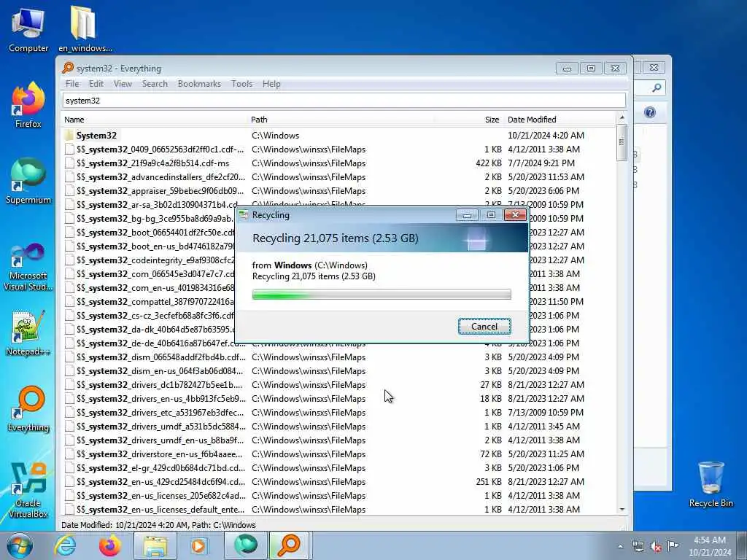The width and height of the screenshot is (747, 560).
Task: Select the $$_system32_driverstore_en-us file row
Action: tap(338, 454)
